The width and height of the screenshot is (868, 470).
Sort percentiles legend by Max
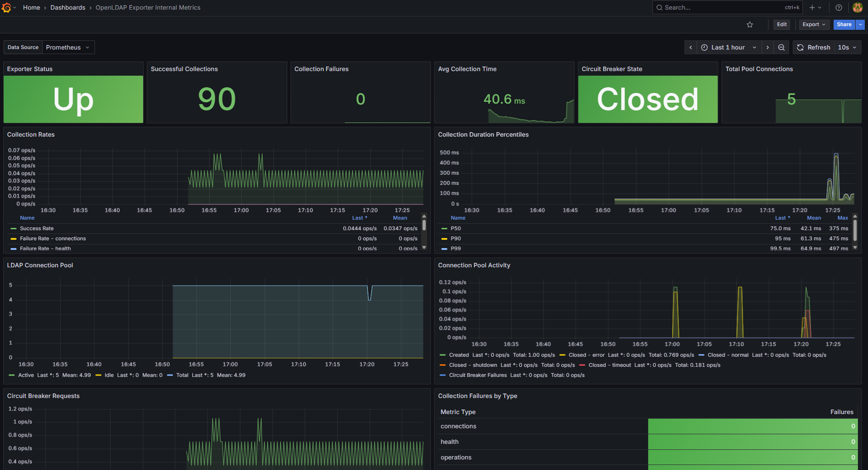click(843, 218)
